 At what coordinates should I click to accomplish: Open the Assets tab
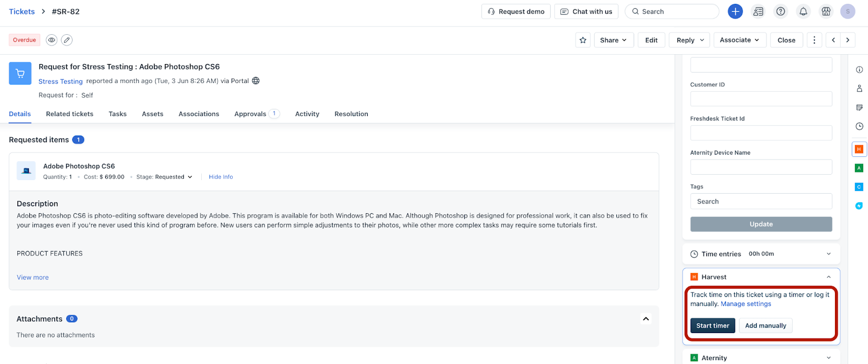(152, 114)
